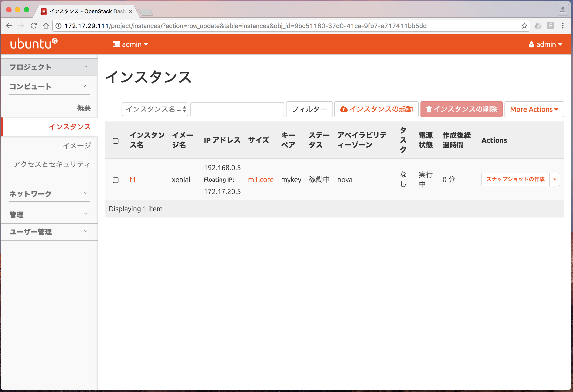Screen dimensions: 573x392
Task: Click the browser home icon
Action: point(46,26)
